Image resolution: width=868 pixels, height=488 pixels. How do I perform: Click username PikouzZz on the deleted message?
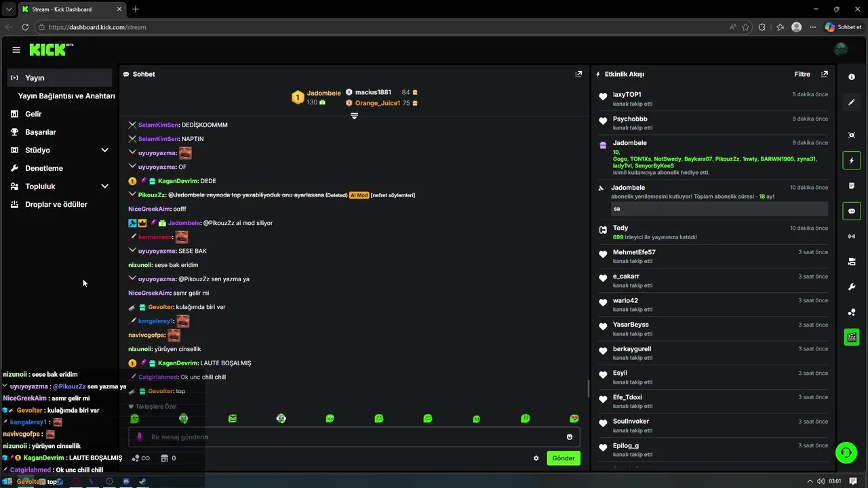(x=152, y=195)
